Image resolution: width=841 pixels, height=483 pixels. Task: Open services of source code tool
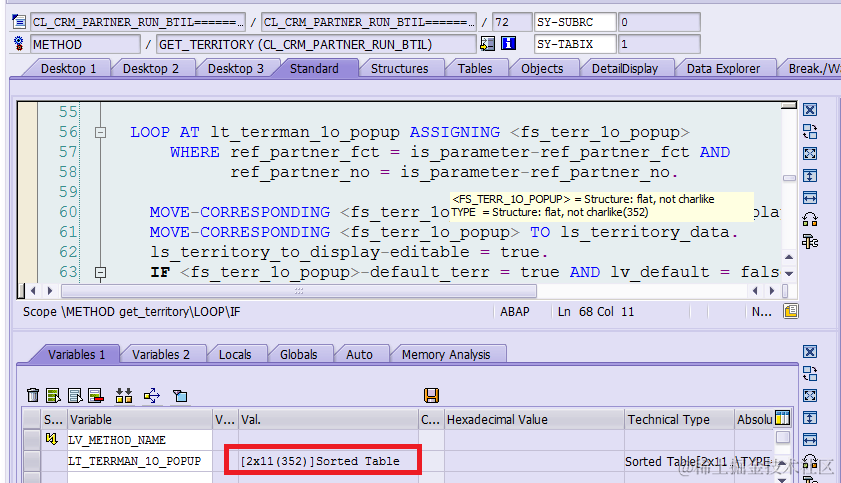810,242
